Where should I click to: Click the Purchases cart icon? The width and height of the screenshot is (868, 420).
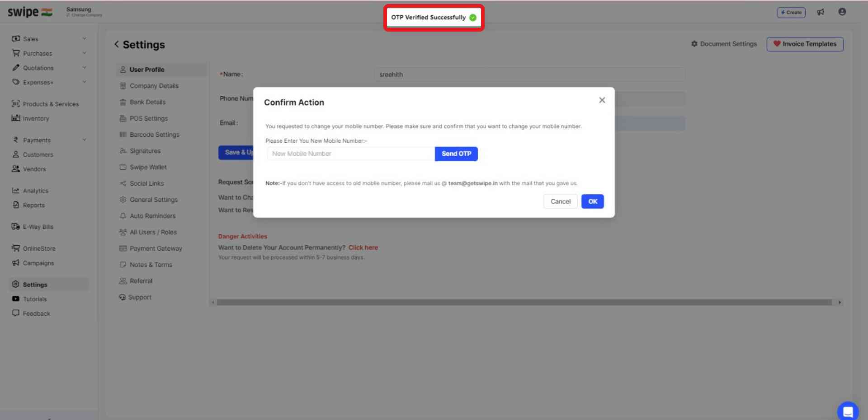coord(16,53)
